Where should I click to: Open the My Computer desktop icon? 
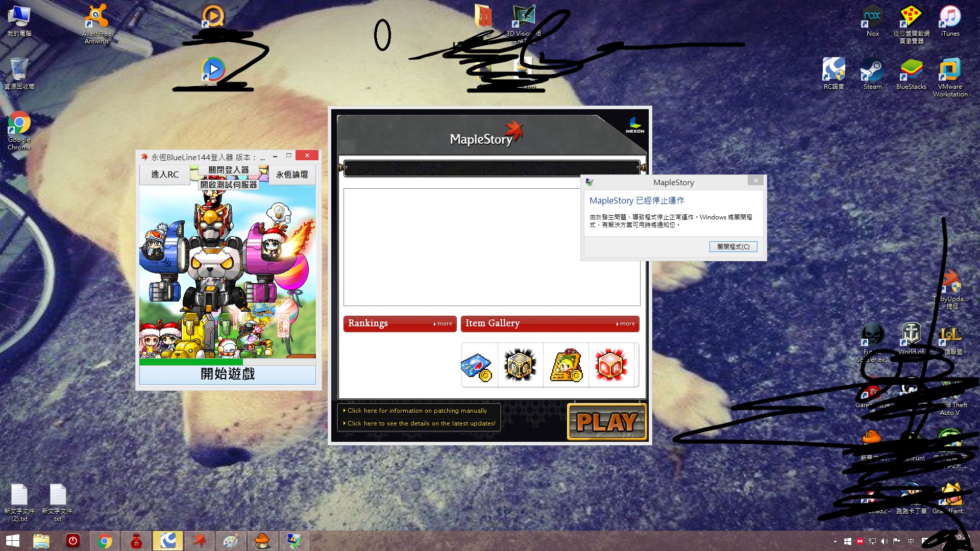(19, 21)
